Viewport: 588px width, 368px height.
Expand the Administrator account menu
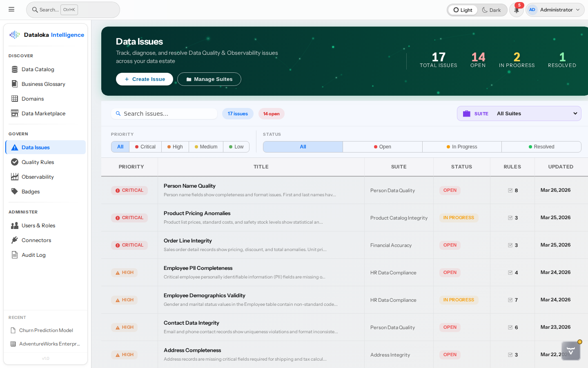[555, 9]
